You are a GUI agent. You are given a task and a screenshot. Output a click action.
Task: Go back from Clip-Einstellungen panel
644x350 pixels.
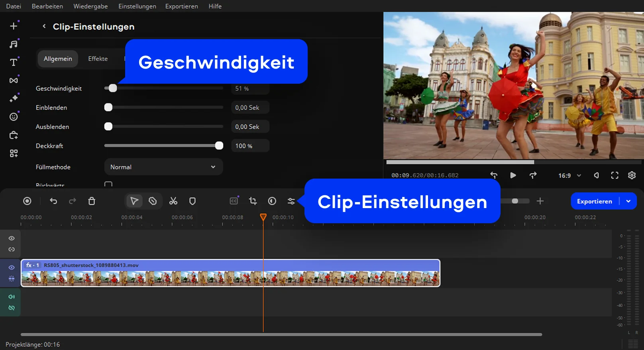coord(44,26)
